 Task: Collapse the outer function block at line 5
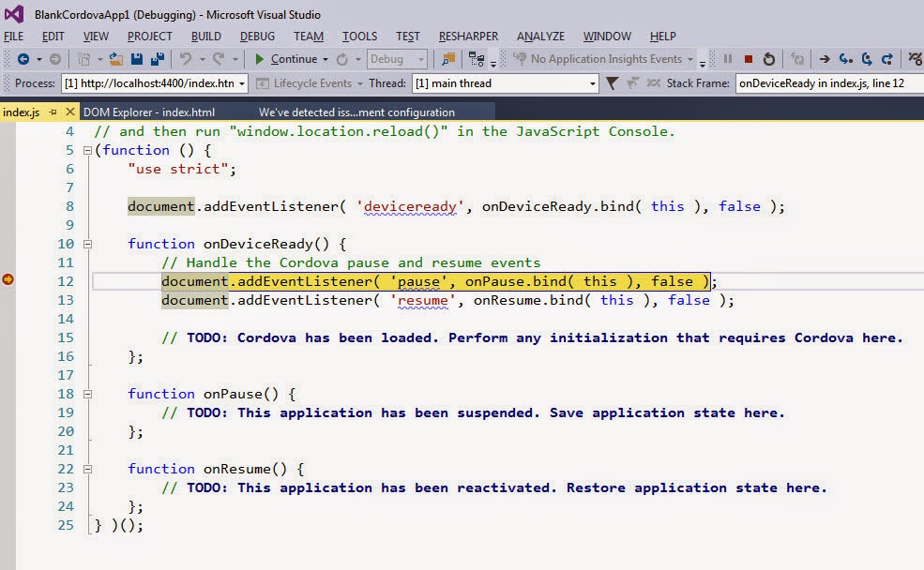coord(87,150)
